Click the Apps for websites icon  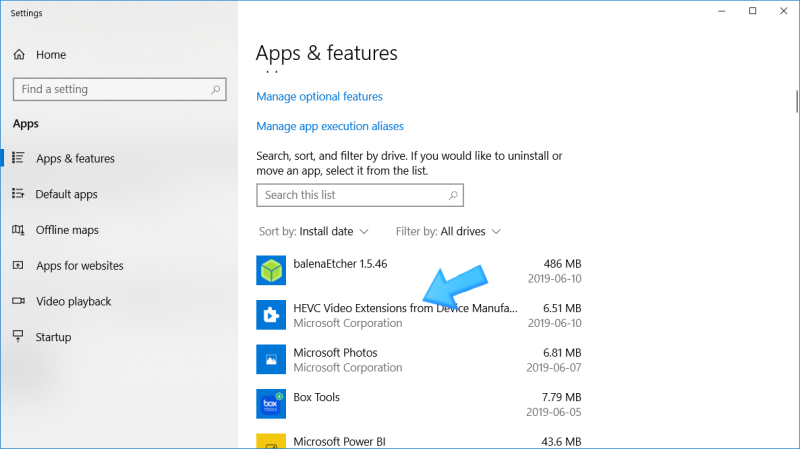click(x=18, y=265)
